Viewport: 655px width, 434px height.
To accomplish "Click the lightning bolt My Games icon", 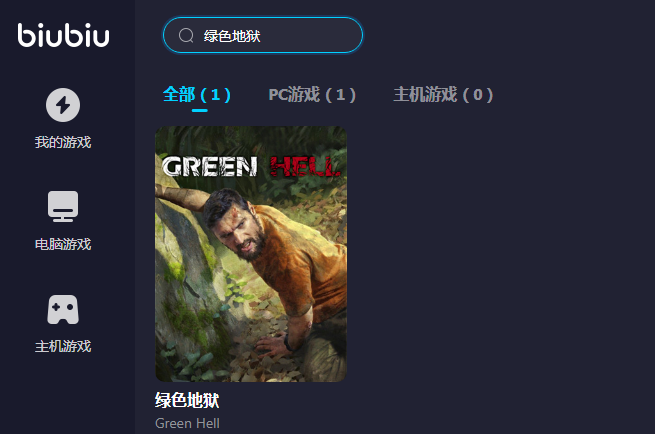I will point(63,105).
